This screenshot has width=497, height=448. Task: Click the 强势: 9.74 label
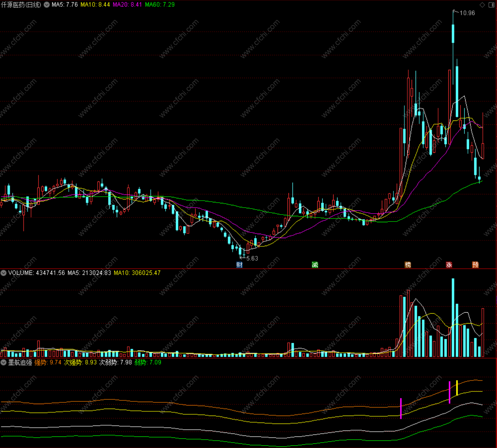pos(48,362)
